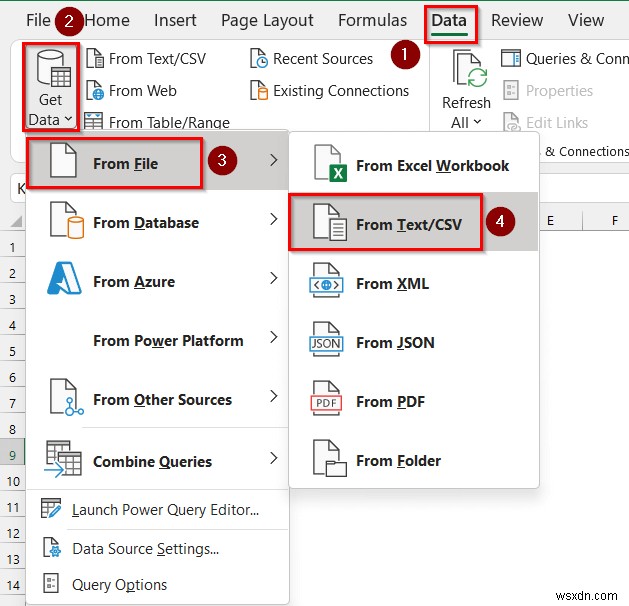Click the Select All corner triangle

click(16, 221)
